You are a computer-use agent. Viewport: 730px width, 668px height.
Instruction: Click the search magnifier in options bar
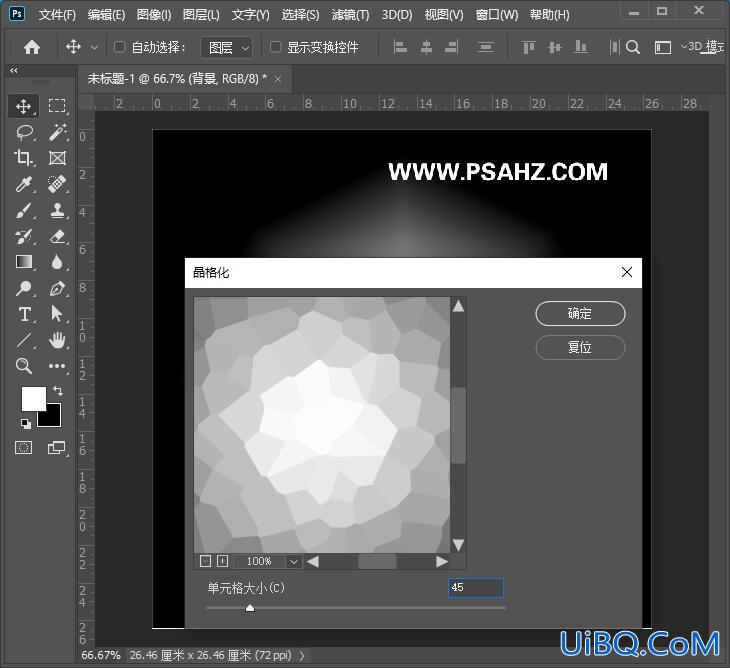pyautogui.click(x=633, y=47)
